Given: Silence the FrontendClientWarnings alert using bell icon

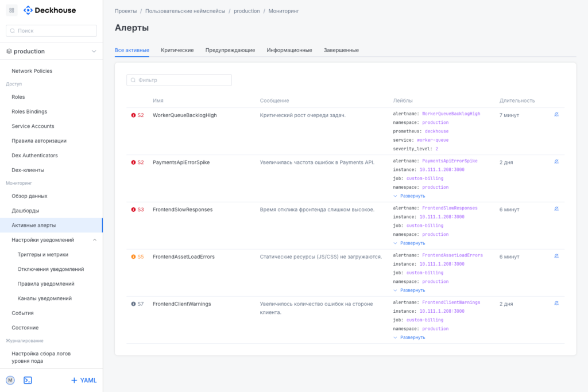Looking at the screenshot, I should pos(556,303).
